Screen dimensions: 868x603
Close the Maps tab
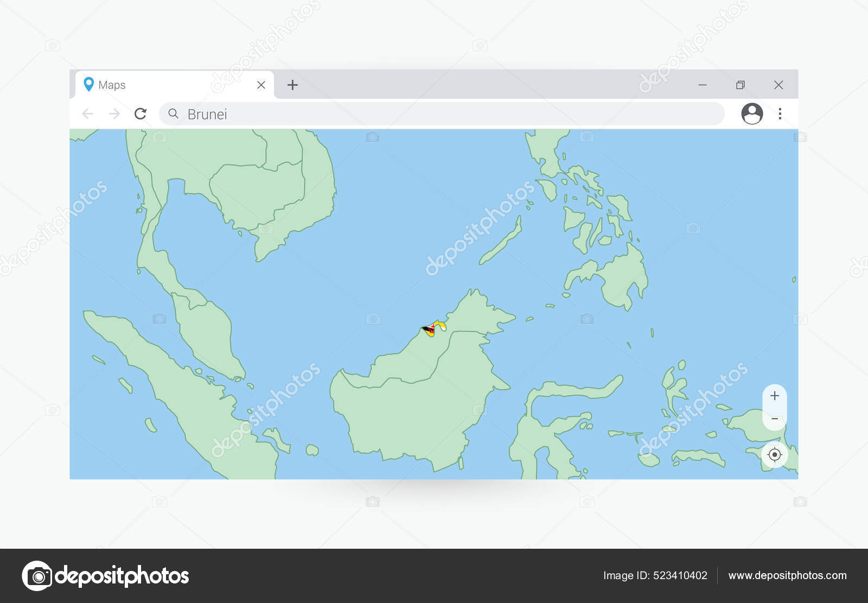[x=261, y=85]
